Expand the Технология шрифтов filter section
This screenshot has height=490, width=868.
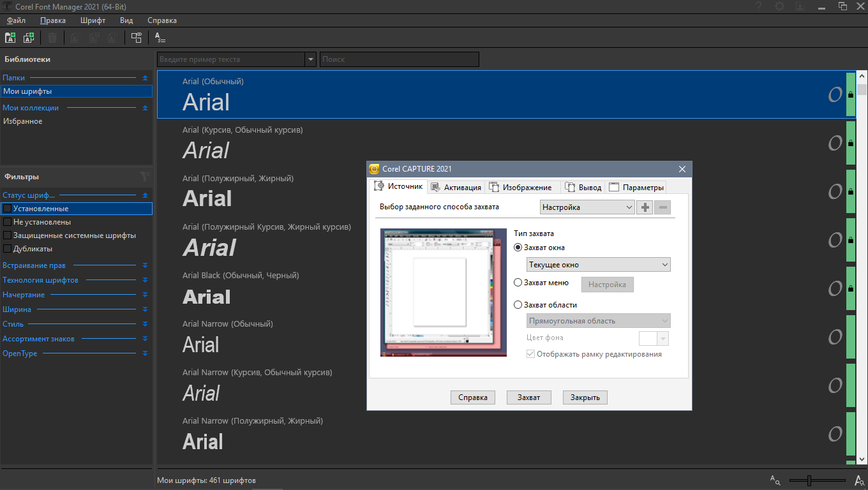(x=145, y=280)
